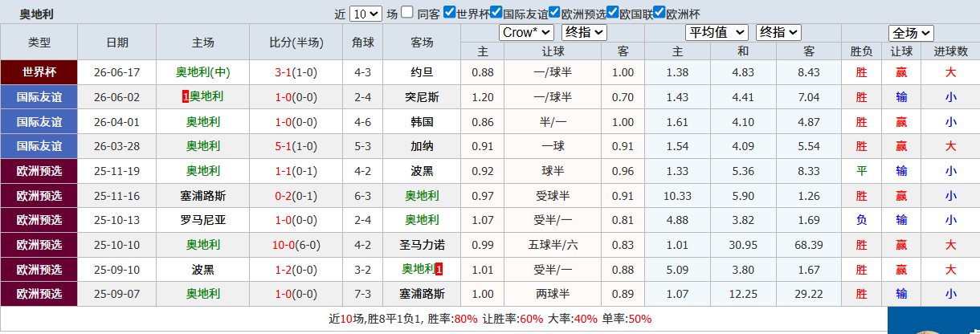The width and height of the screenshot is (980, 334).
Task: Click the 类型 column header
Action: (x=39, y=43)
